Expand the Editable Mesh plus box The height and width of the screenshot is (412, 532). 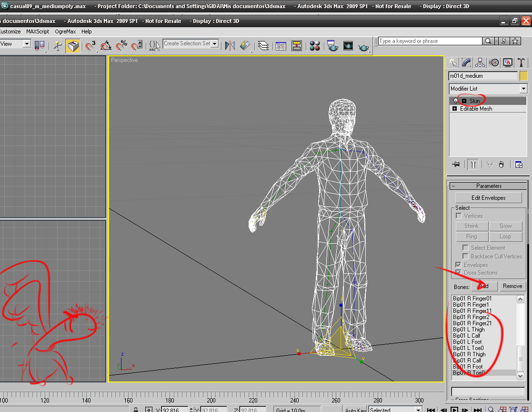[x=455, y=109]
